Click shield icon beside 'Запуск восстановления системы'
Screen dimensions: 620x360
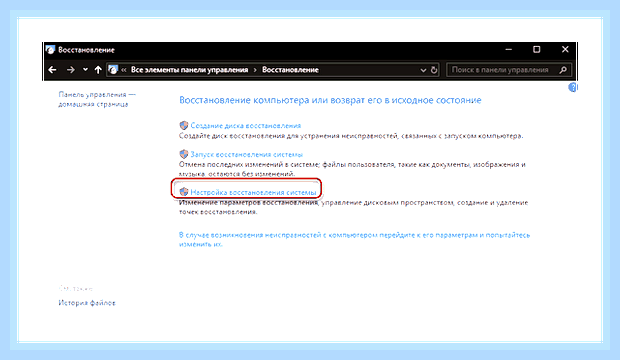(183, 154)
